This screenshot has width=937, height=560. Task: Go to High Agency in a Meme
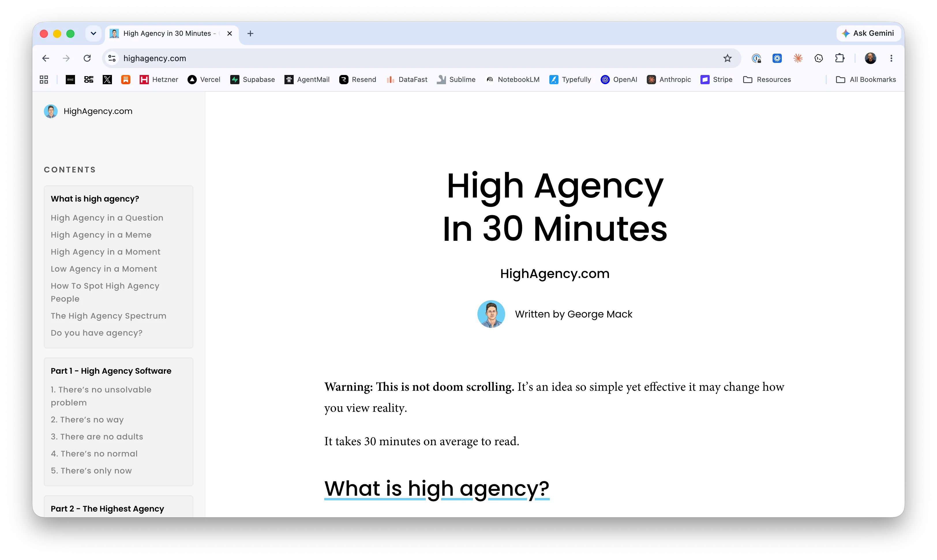tap(101, 235)
